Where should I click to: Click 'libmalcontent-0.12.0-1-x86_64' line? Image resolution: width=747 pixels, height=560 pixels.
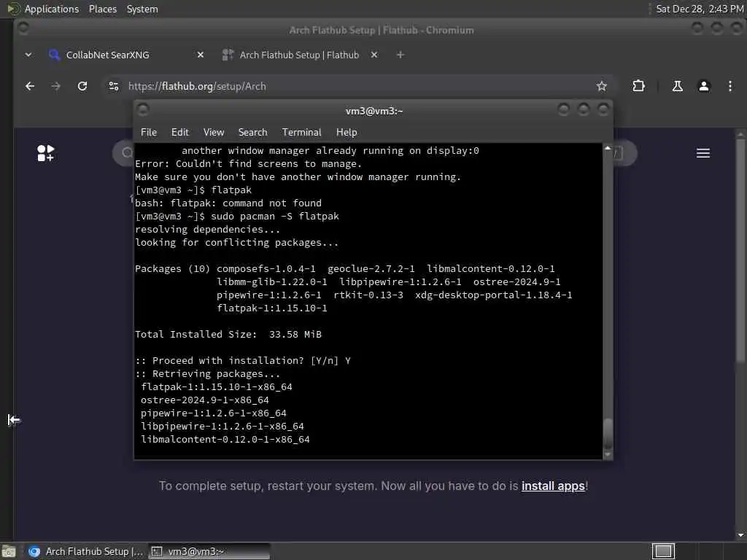pyautogui.click(x=225, y=439)
